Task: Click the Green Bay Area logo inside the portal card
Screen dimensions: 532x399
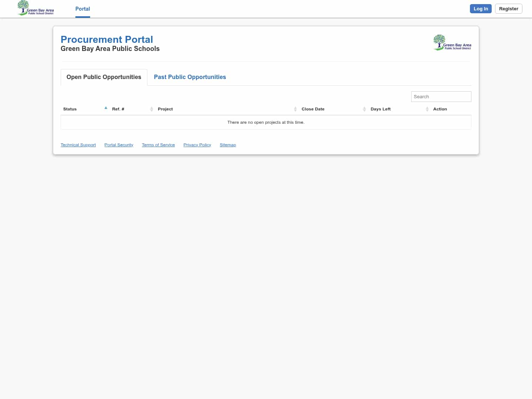Action: coord(452,42)
